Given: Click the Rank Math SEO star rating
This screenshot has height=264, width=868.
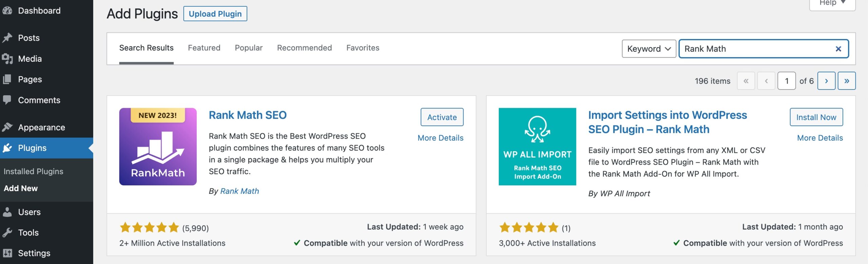Looking at the screenshot, I should tap(149, 227).
